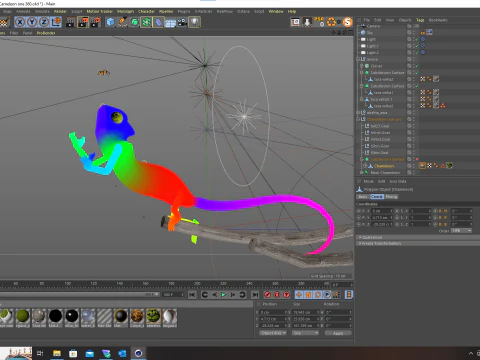Toggle the Camera object's active camera marker
The height and width of the screenshot is (360, 480).
point(417,26)
